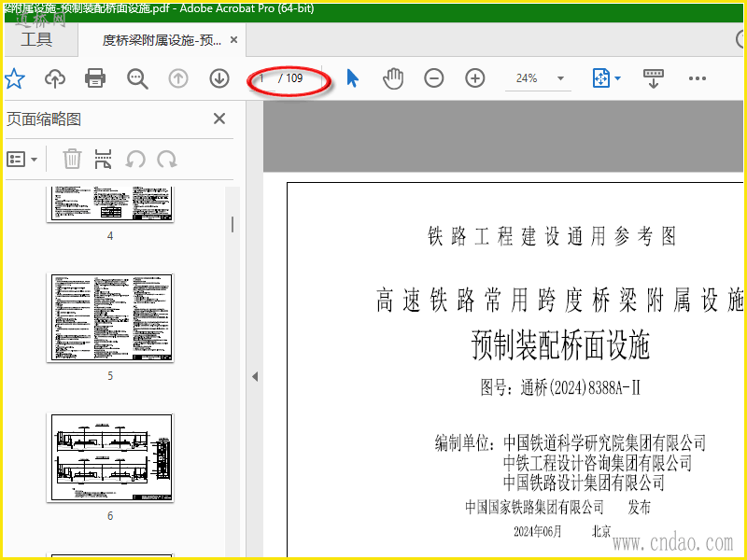Select page 4 thumbnail
Screen dimensions: 747x560
pos(110,204)
